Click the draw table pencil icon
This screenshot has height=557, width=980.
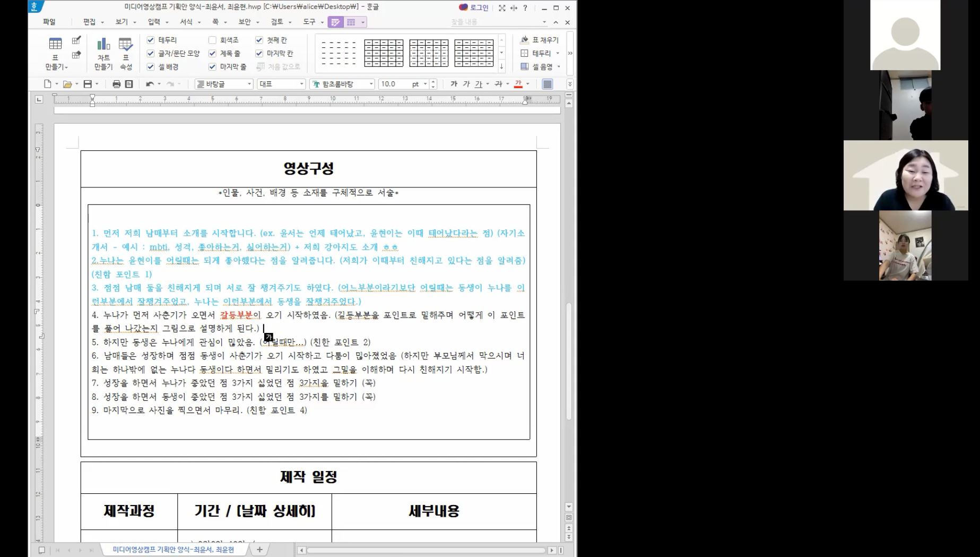pos(76,40)
